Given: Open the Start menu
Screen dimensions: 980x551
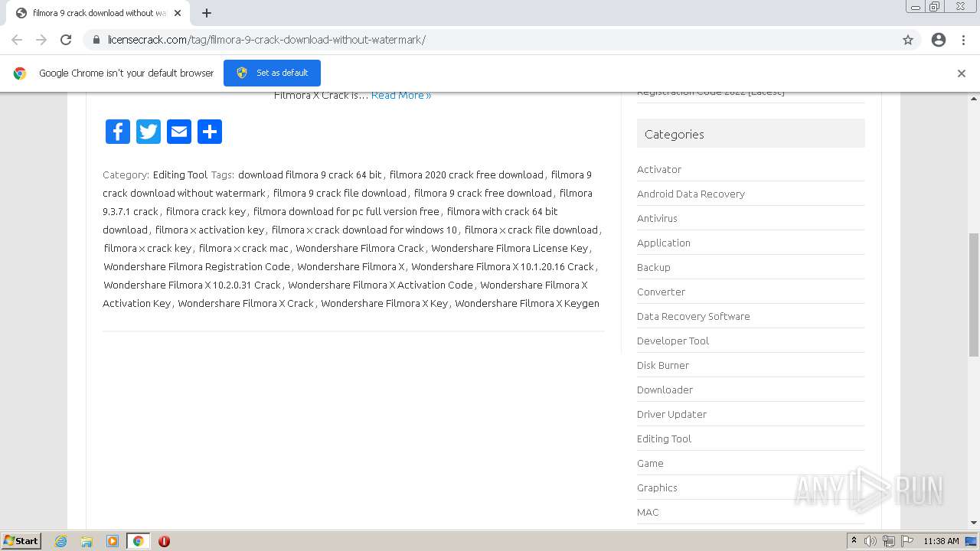Looking at the screenshot, I should point(21,541).
